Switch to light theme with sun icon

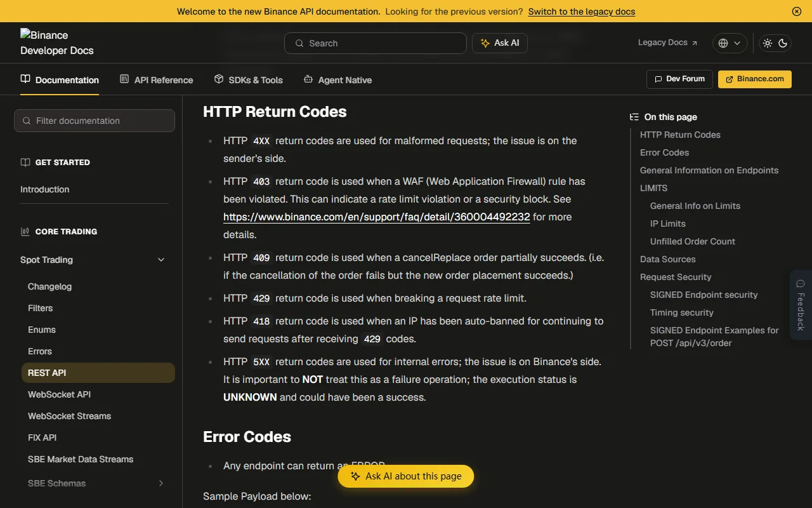click(x=768, y=43)
